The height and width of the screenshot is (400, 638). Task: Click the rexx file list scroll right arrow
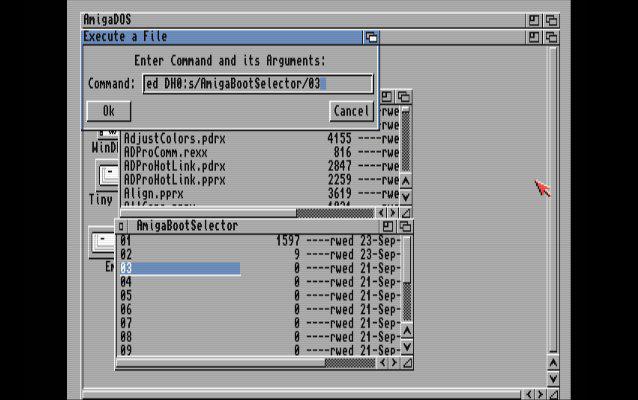pos(393,213)
